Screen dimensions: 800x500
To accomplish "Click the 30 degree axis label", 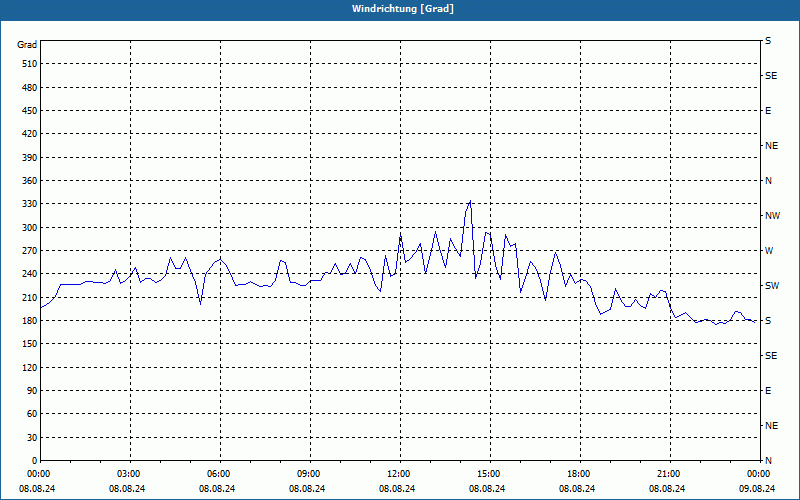I will [x=32, y=438].
